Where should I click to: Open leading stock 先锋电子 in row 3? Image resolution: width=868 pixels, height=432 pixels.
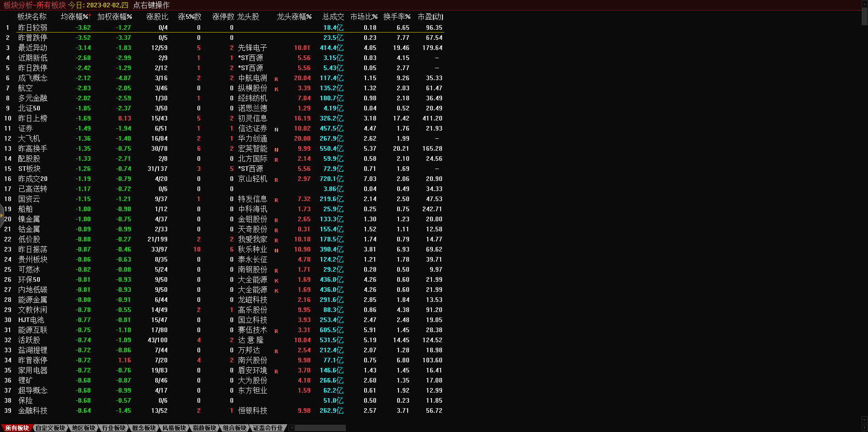[x=252, y=48]
